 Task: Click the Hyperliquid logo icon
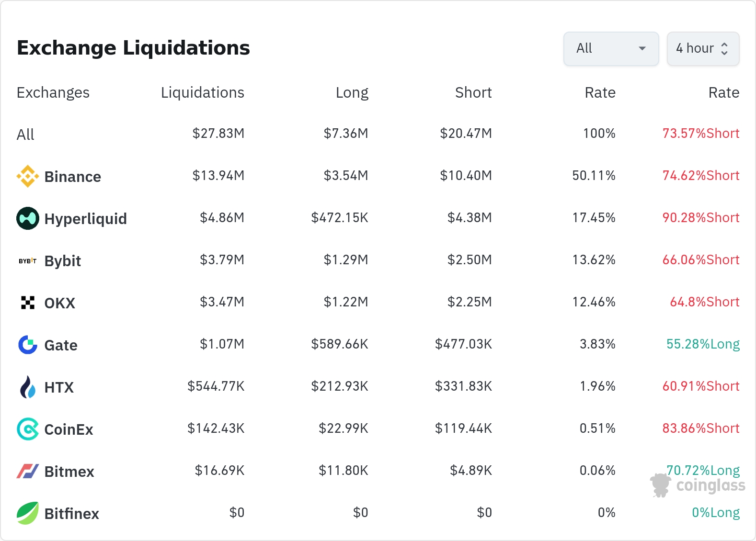point(28,218)
